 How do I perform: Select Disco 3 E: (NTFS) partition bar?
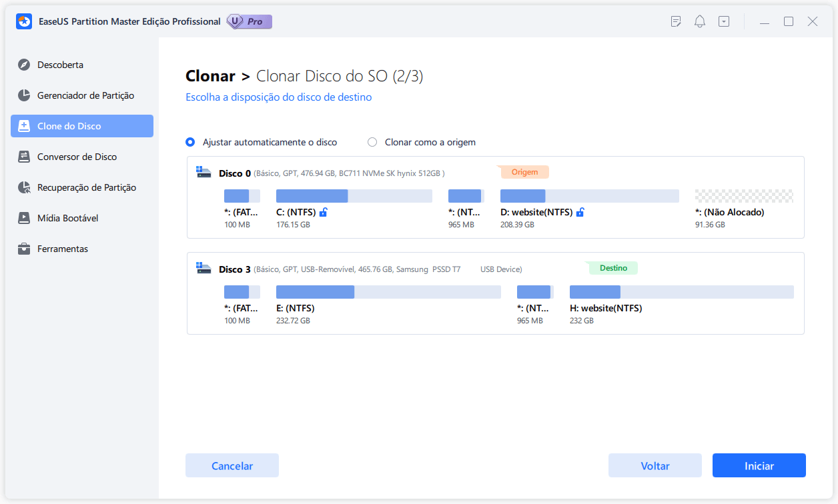pyautogui.click(x=388, y=292)
